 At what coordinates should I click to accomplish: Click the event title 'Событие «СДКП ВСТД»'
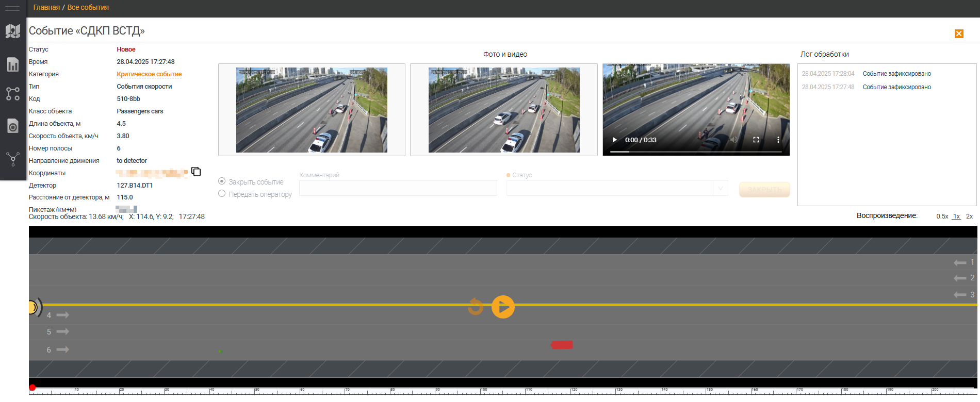pos(87,31)
